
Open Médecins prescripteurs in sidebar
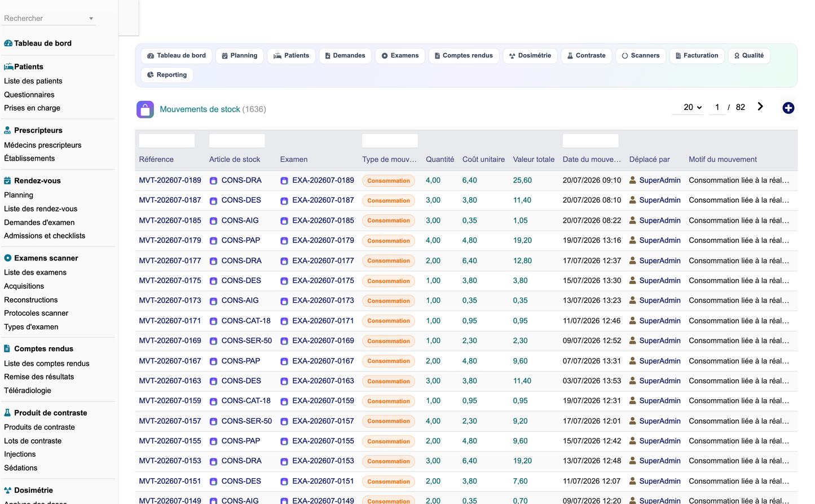(x=43, y=145)
